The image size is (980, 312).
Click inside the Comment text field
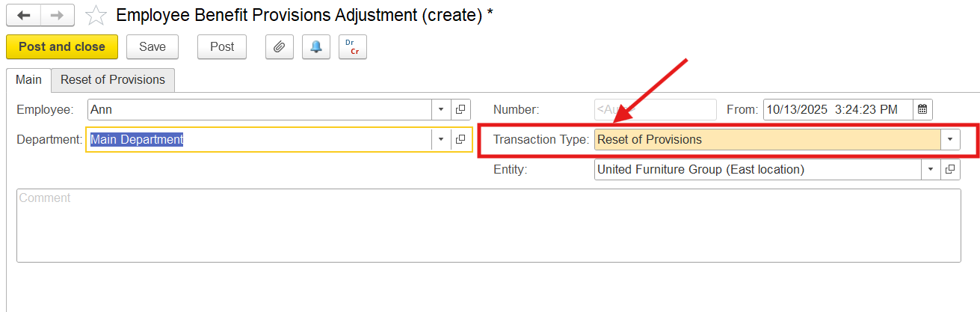pos(488,225)
